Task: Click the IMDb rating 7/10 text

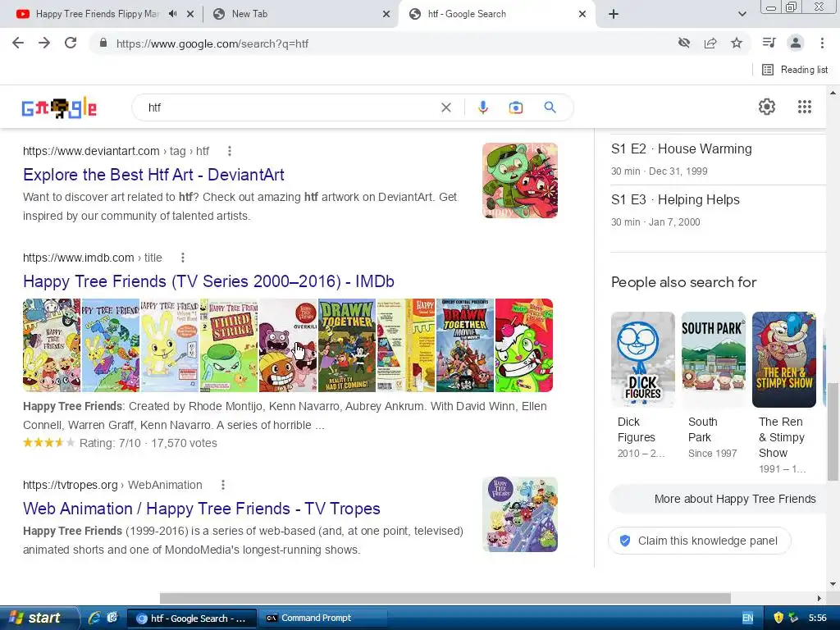Action: 111,443
